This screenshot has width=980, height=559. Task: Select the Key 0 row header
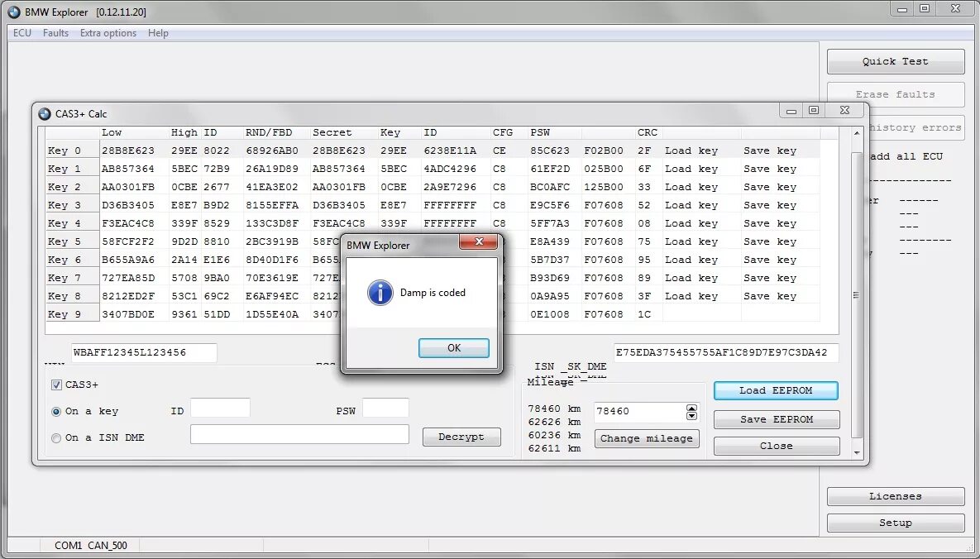73,150
